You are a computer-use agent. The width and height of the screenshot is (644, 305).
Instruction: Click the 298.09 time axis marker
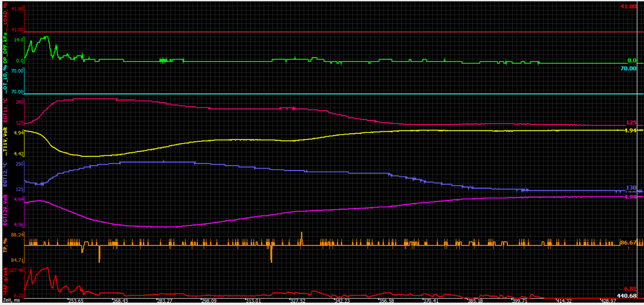(209, 301)
